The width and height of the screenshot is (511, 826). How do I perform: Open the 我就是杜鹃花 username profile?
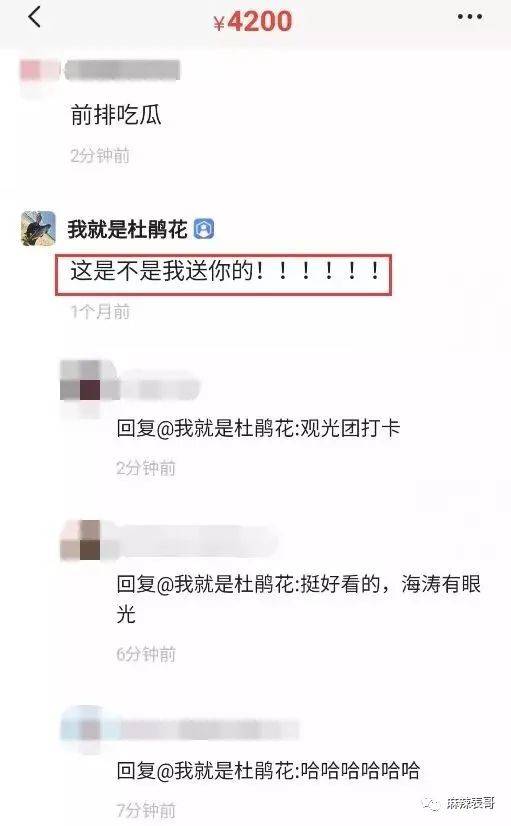(x=127, y=229)
